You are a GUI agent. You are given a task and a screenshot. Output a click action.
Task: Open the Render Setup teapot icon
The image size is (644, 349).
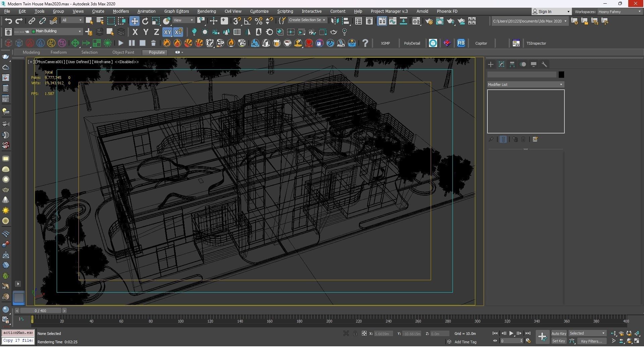tap(429, 21)
